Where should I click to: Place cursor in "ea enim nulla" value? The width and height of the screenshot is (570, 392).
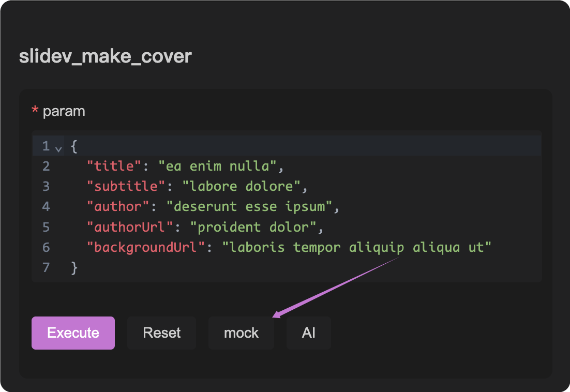pyautogui.click(x=221, y=167)
